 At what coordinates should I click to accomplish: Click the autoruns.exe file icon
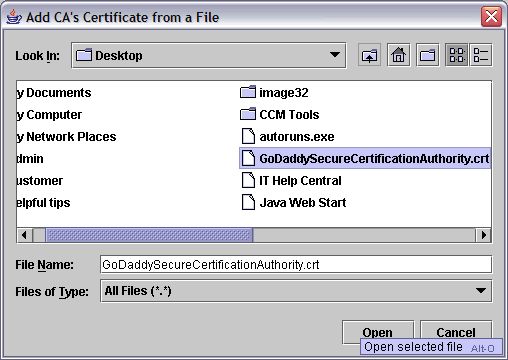[x=248, y=136]
